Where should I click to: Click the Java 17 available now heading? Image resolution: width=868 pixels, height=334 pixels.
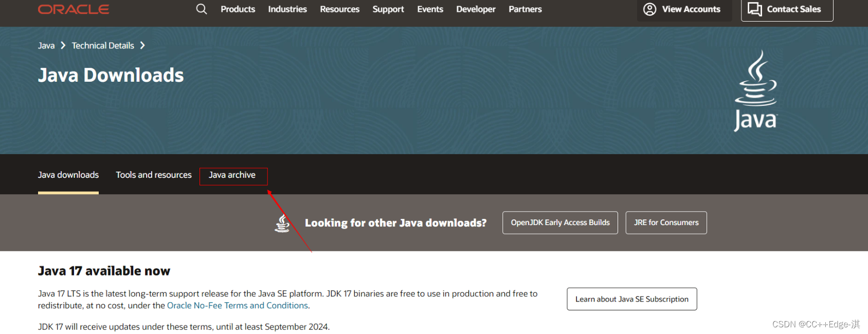pyautogui.click(x=104, y=271)
